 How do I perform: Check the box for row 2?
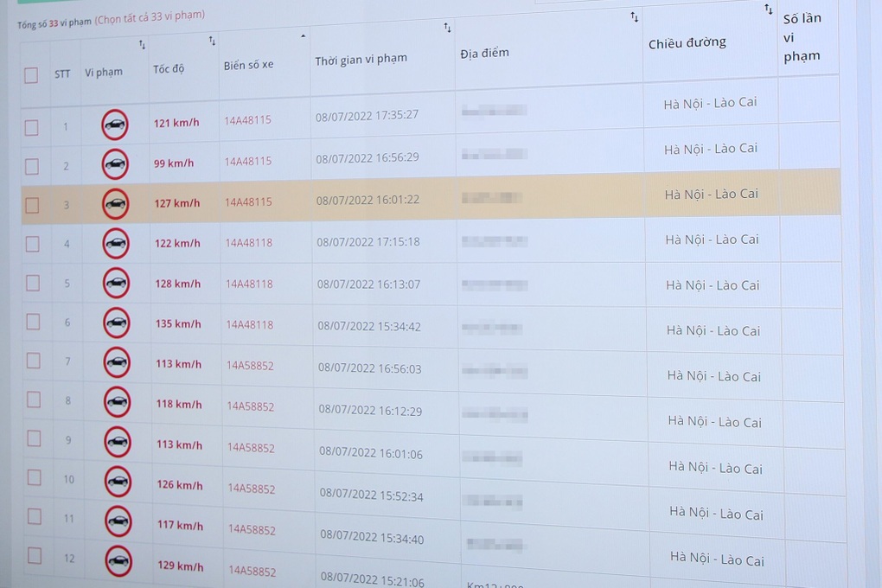pyautogui.click(x=32, y=167)
